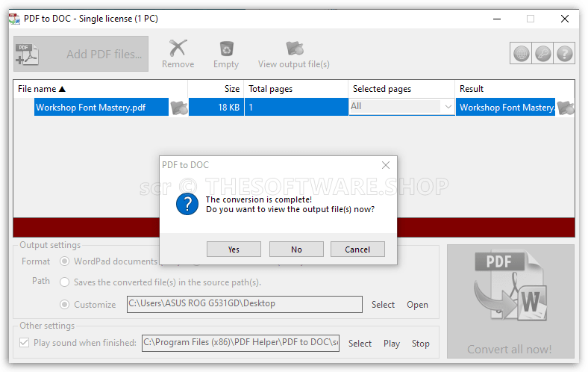Sort the list by File name column
The height and width of the screenshot is (372, 588).
(101, 89)
